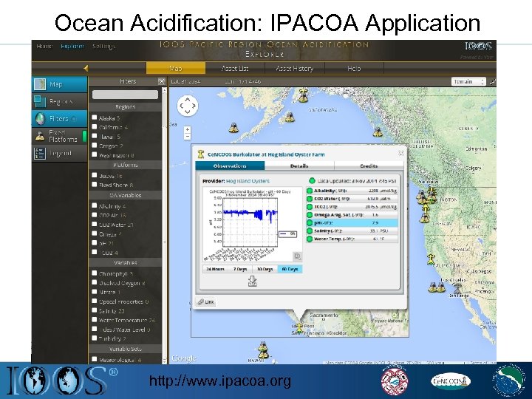This screenshot has height=399, width=532.
Task: Click the fullscreen map icon
Action: 492,82
